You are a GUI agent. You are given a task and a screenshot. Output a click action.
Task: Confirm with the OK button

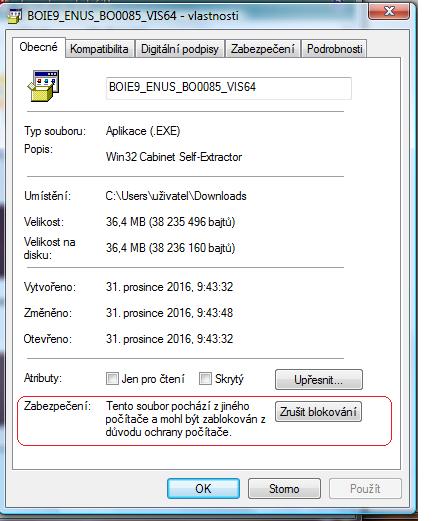(x=203, y=489)
